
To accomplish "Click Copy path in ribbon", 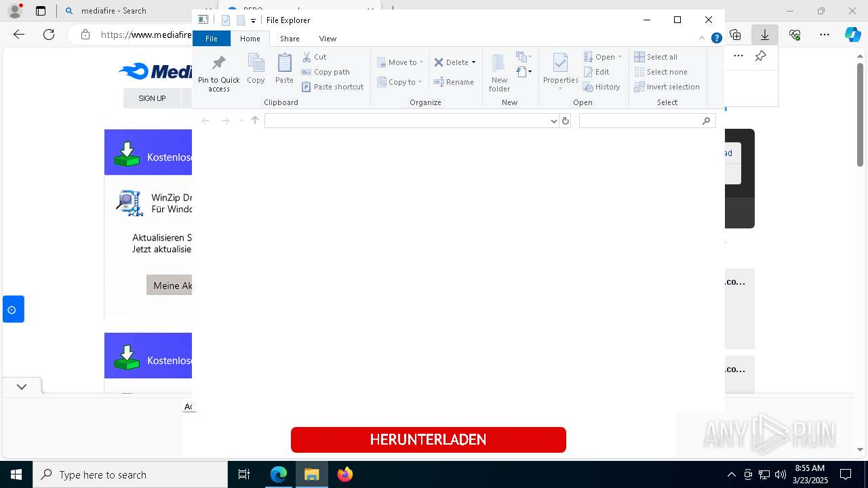I will tap(326, 72).
